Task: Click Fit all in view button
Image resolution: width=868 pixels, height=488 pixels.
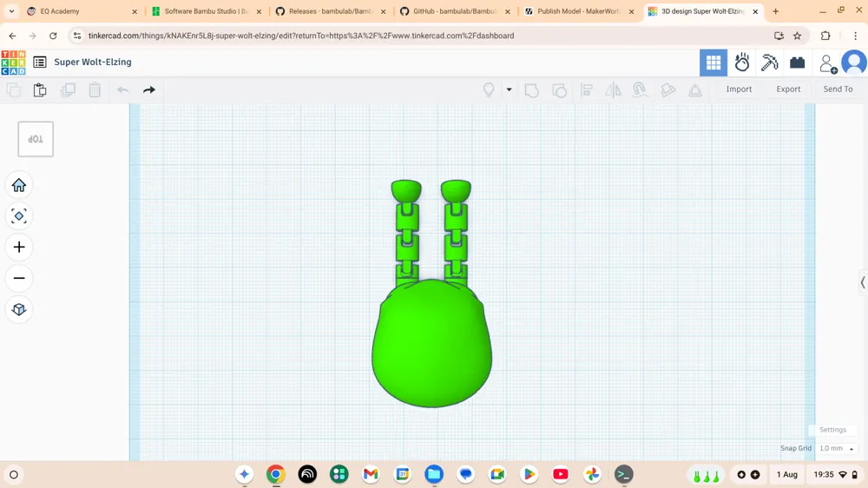Action: [x=19, y=216]
